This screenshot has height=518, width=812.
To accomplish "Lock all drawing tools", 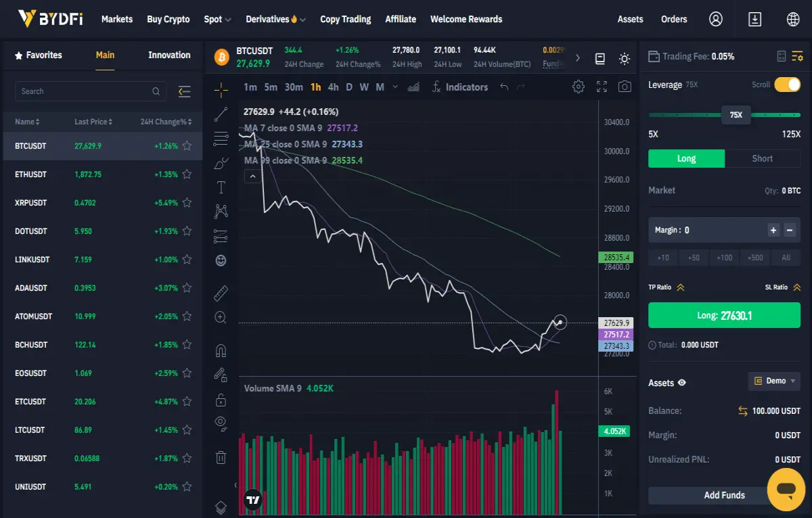I will [221, 400].
